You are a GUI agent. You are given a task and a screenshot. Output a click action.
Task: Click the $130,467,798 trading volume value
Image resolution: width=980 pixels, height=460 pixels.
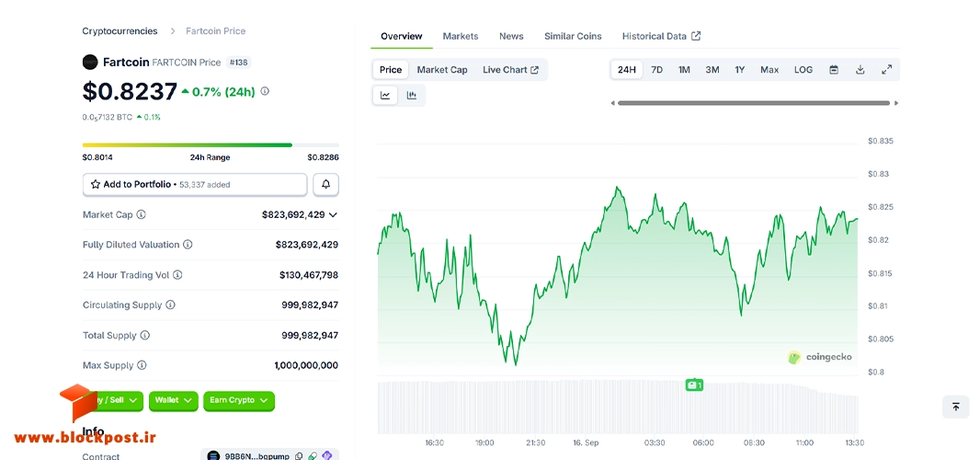point(309,275)
